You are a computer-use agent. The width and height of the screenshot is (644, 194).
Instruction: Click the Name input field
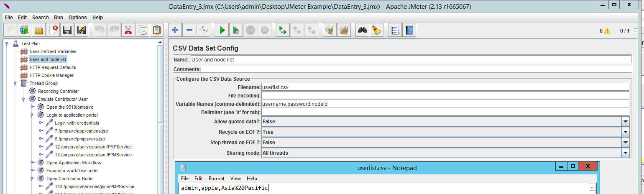point(411,59)
